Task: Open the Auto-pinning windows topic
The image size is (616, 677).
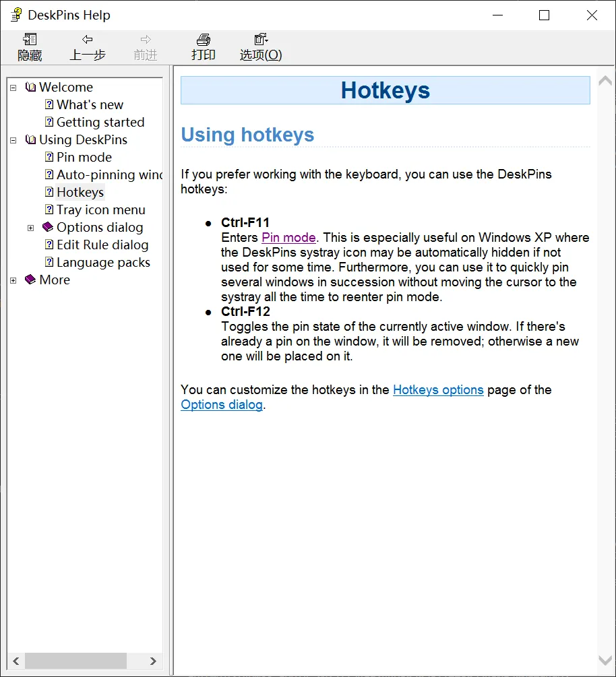Action: tap(110, 174)
